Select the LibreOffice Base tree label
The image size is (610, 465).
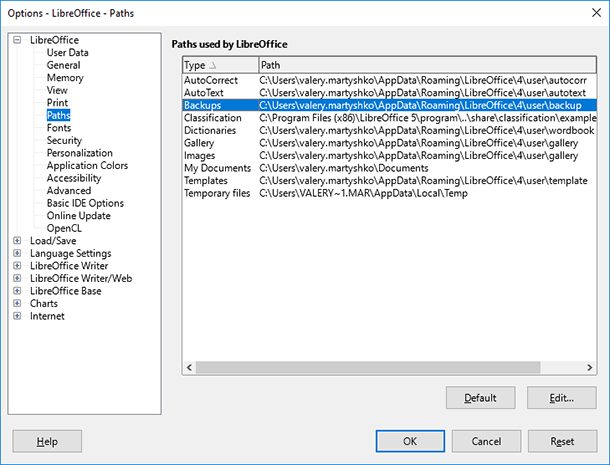(x=66, y=291)
